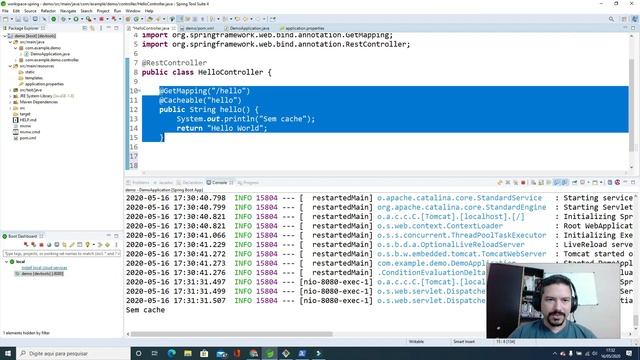Screen dimensions: 640x360
Task: Click the Debug toolbar icon
Action: pos(63,19)
